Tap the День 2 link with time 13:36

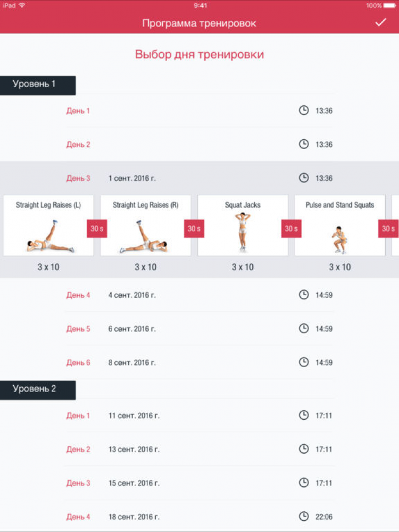pyautogui.click(x=78, y=144)
